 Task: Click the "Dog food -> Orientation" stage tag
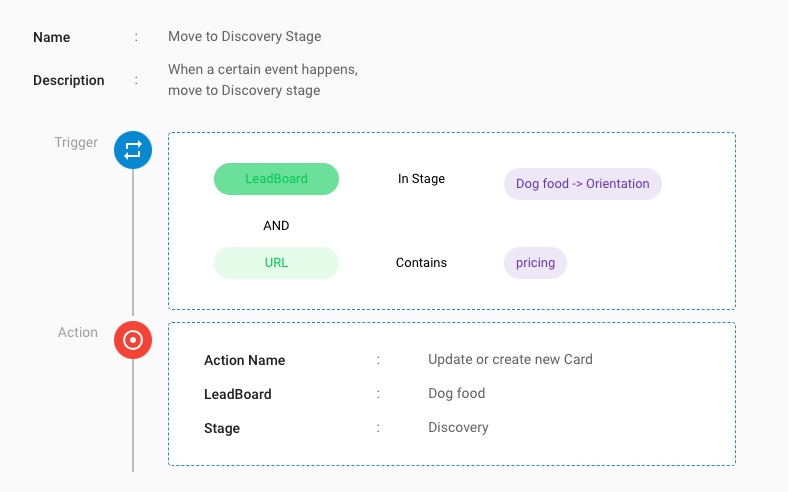click(582, 184)
